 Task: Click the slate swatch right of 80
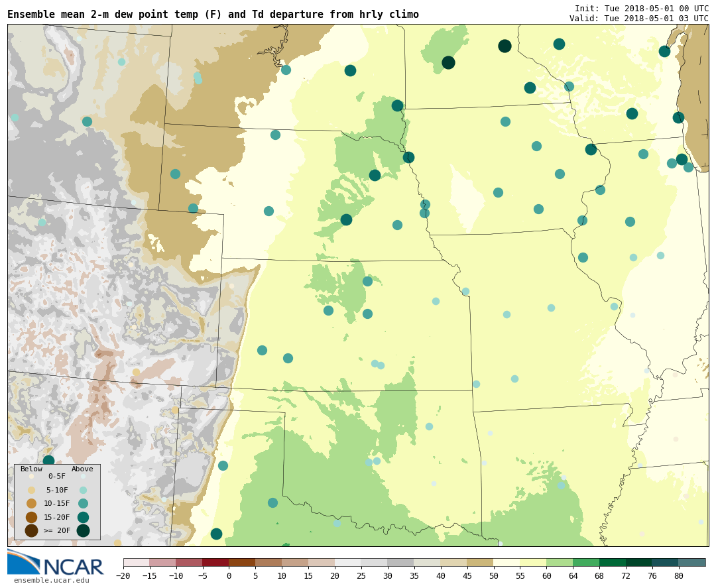click(692, 562)
